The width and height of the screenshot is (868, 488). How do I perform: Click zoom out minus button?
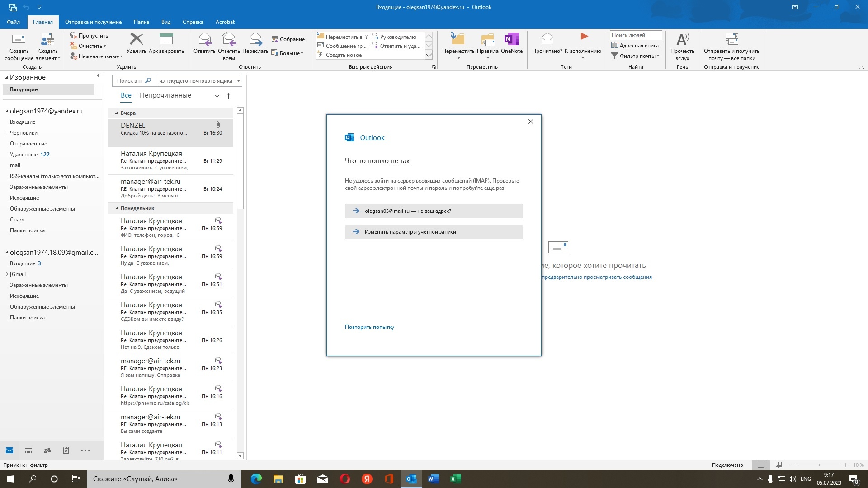tap(792, 465)
